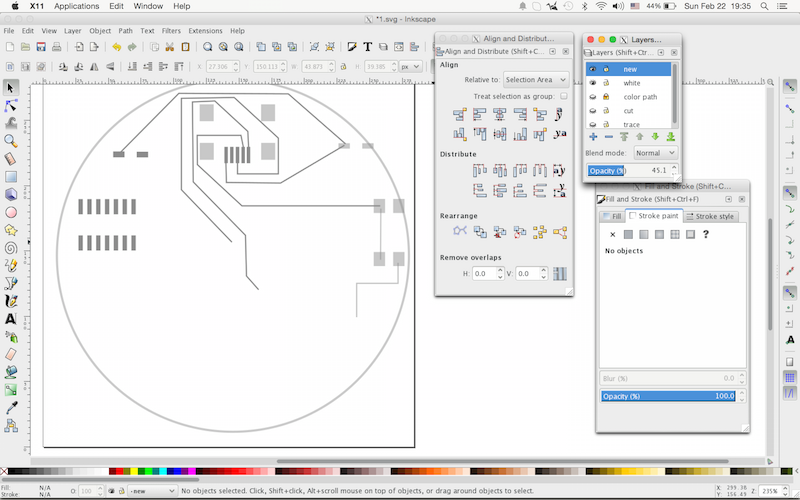Select the Spiral tool

(10, 248)
